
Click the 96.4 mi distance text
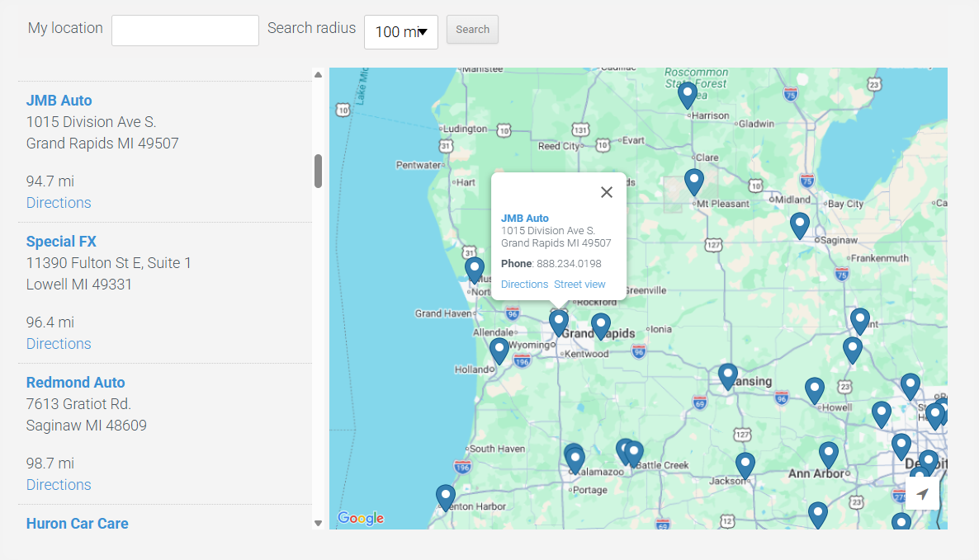click(50, 322)
